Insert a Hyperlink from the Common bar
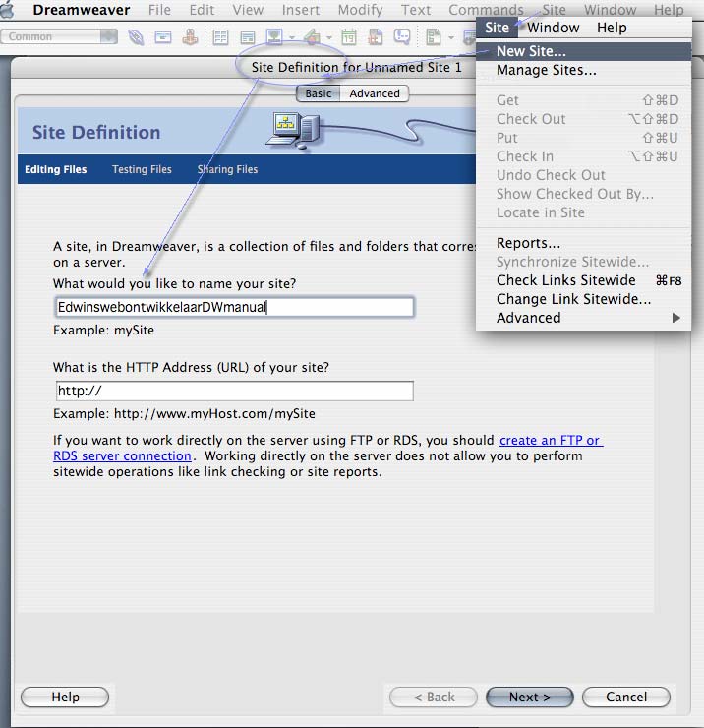Image resolution: width=704 pixels, height=728 pixels. tap(136, 37)
